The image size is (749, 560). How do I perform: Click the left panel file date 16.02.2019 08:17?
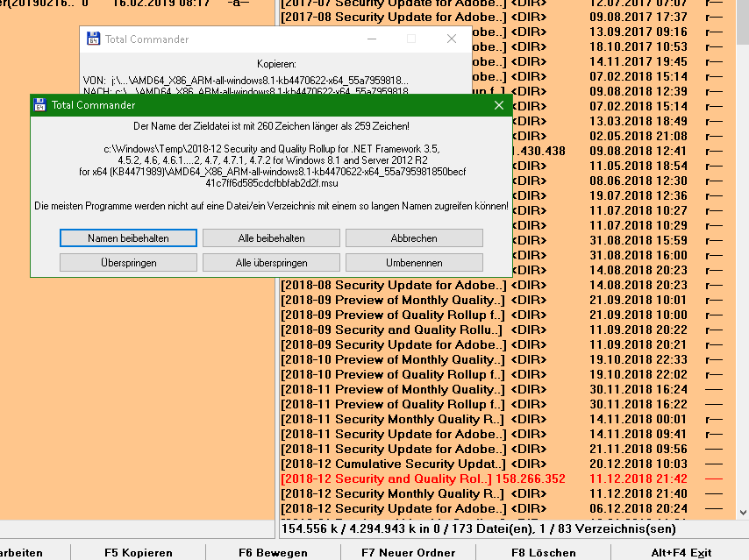coord(161,3)
